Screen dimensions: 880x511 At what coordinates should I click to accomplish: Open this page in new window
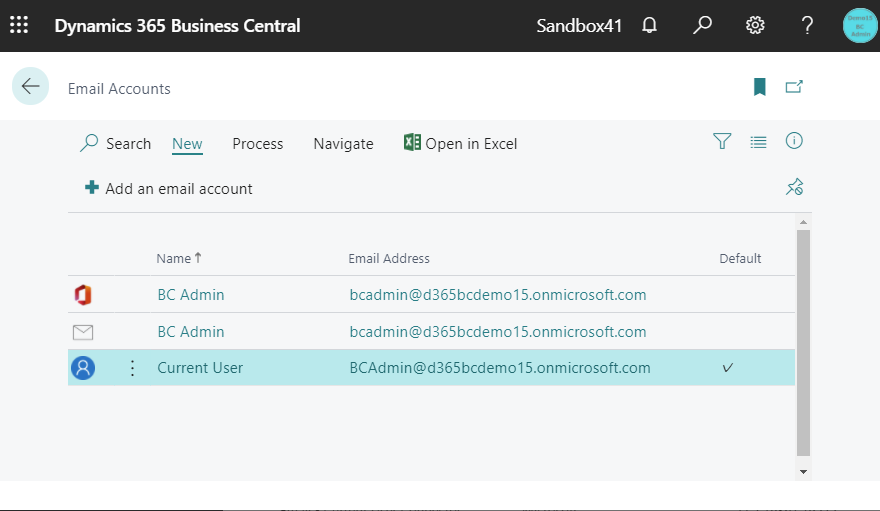(x=794, y=87)
